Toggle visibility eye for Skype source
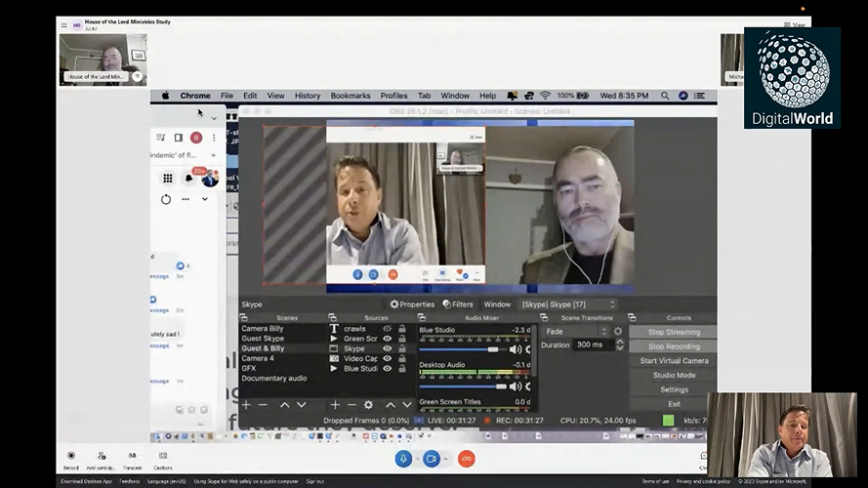Viewport: 868px width, 488px height. (x=388, y=348)
